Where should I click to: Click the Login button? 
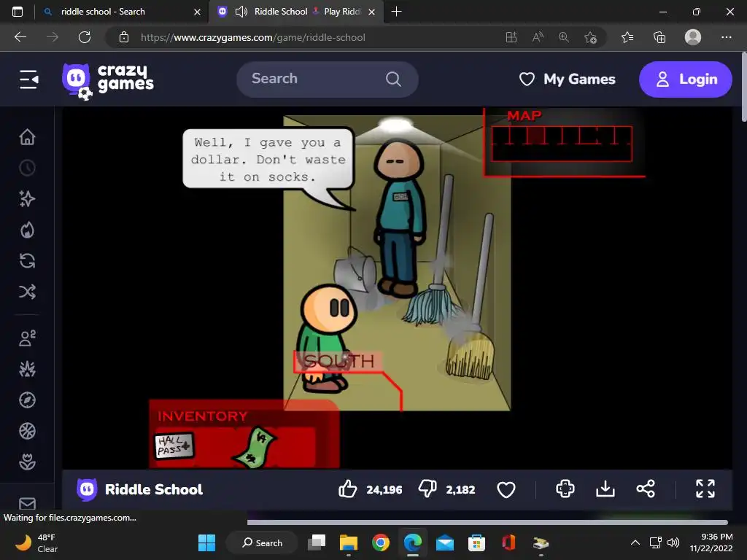click(685, 79)
